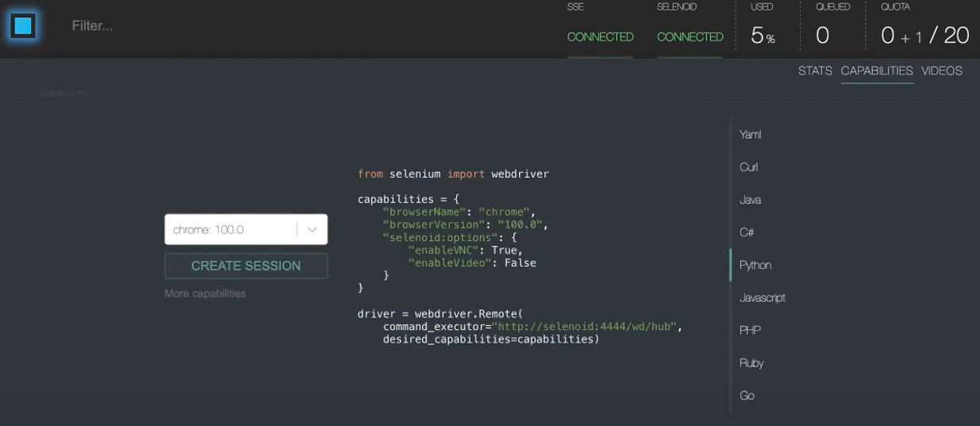Viewport: 980px width, 426px height.
Task: Click the "enableVideo": False code line
Action: click(472, 263)
